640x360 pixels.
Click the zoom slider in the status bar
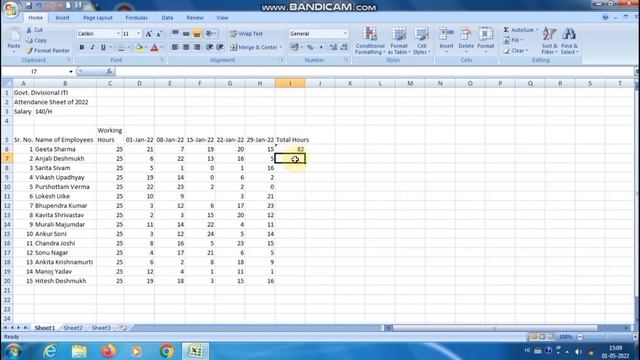[x=607, y=337]
